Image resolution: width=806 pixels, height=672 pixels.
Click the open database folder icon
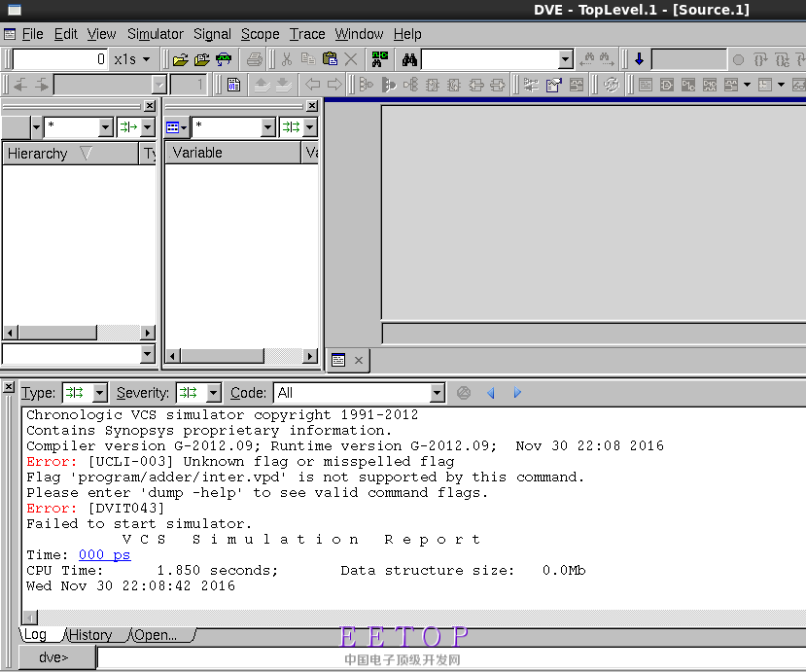pos(181,60)
